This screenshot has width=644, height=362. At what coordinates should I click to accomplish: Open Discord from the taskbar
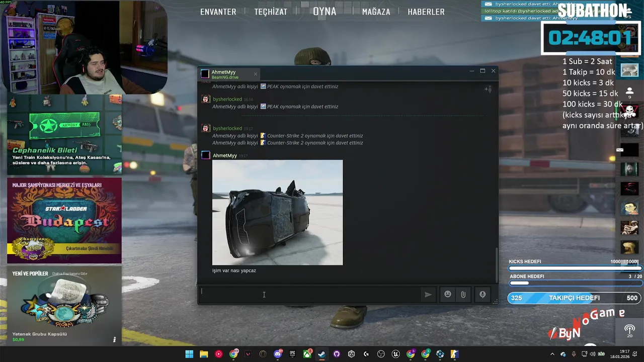(278, 354)
